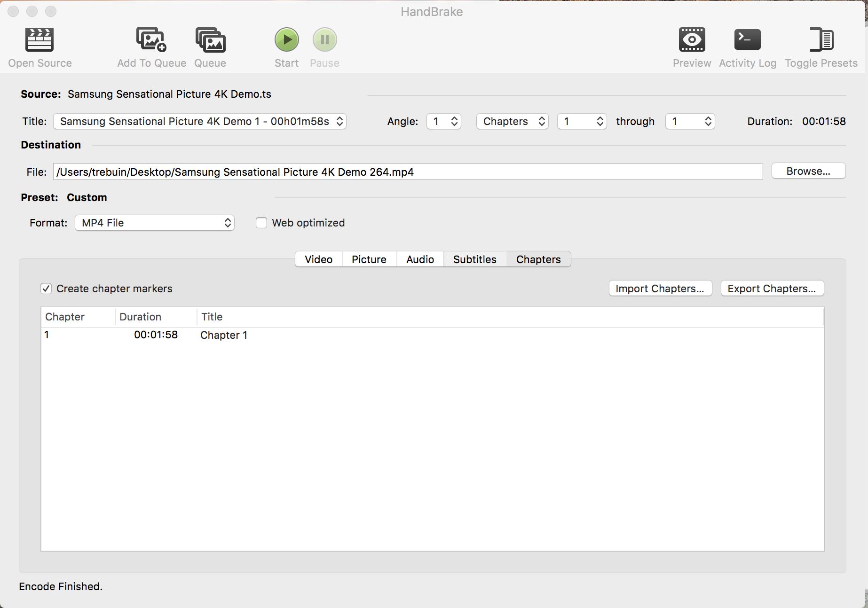
Task: Click the Import Chapters... button
Action: pos(660,288)
